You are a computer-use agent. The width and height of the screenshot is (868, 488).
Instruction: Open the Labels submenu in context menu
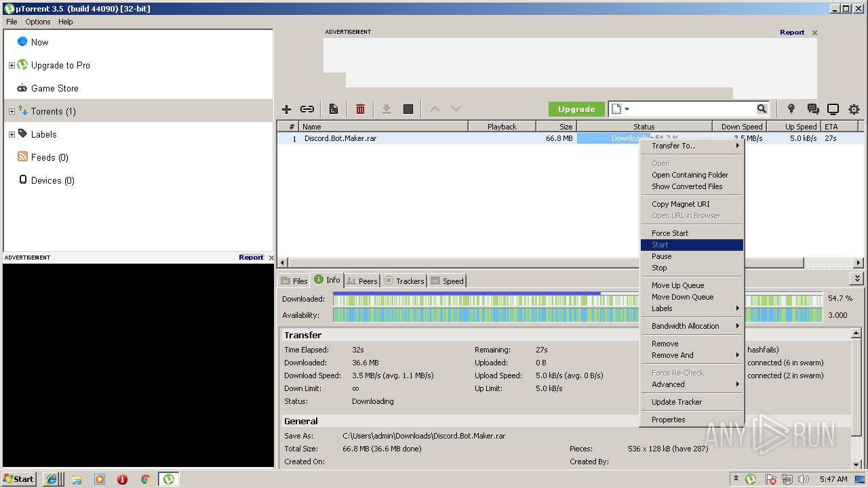click(692, 308)
